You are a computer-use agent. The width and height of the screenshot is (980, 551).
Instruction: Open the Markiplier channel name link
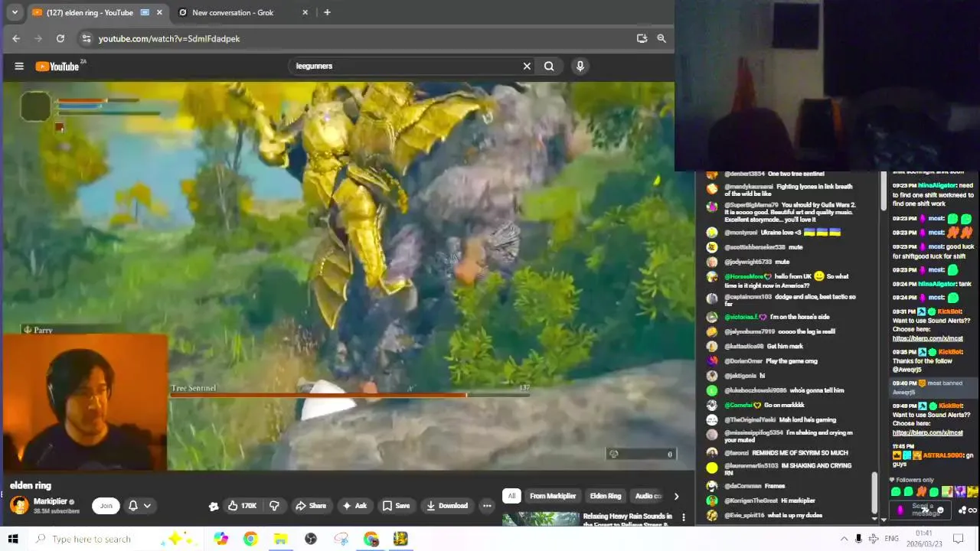pos(51,501)
